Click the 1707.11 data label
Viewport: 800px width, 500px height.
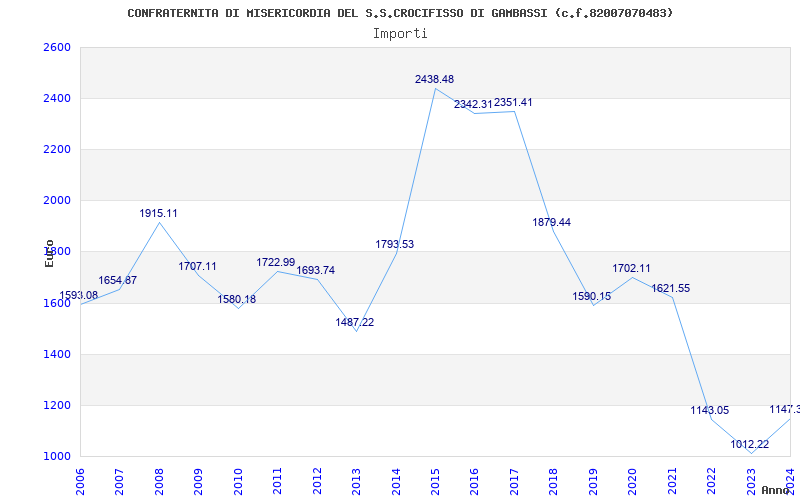tap(197, 266)
